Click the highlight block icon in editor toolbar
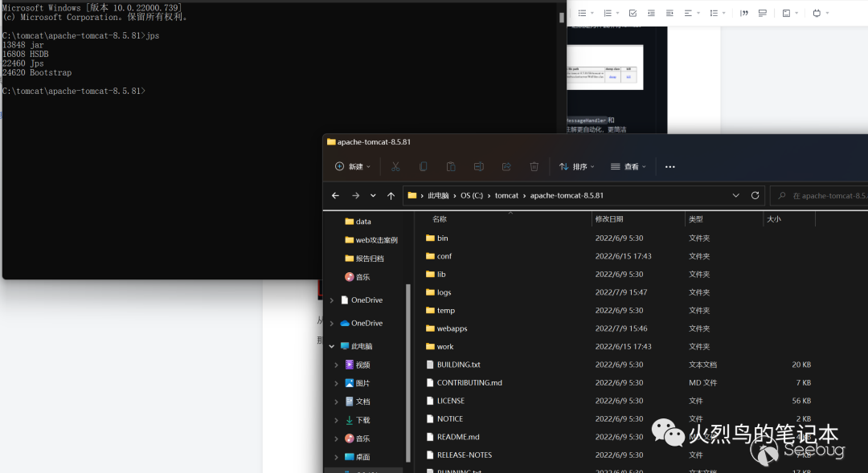The image size is (868, 473). click(762, 13)
